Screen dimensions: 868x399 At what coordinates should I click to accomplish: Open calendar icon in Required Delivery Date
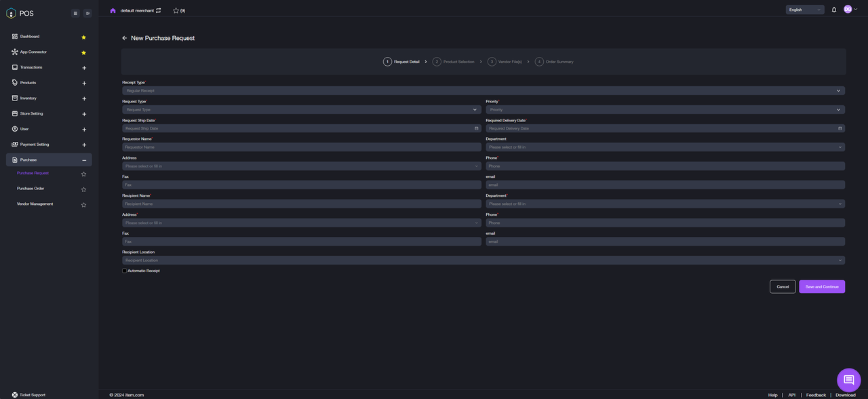coord(840,128)
